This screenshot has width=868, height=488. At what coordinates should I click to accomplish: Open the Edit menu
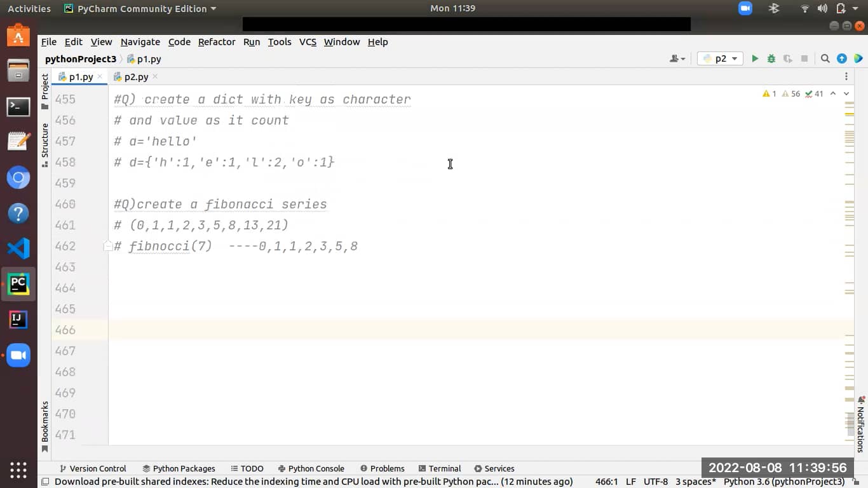74,41
